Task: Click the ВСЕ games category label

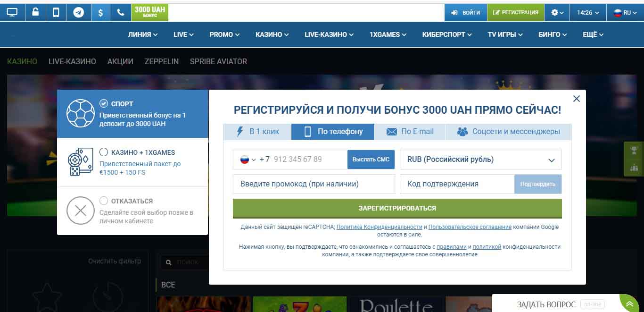Action: click(168, 285)
